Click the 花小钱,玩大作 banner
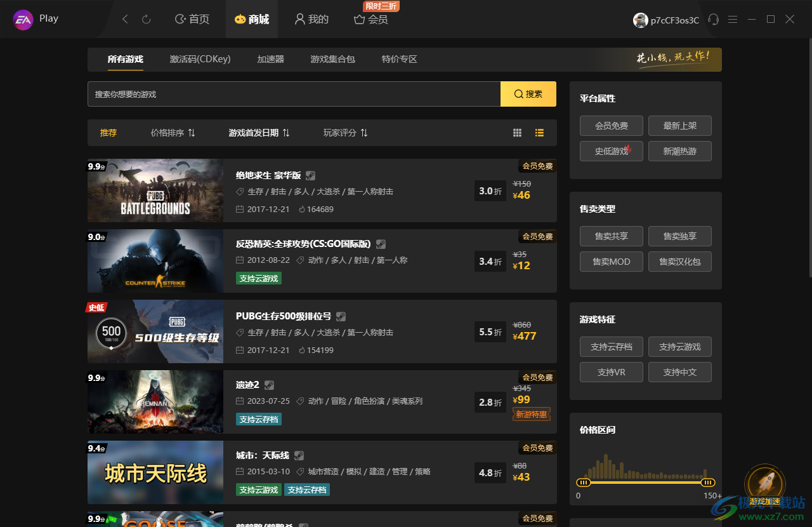 (672, 58)
